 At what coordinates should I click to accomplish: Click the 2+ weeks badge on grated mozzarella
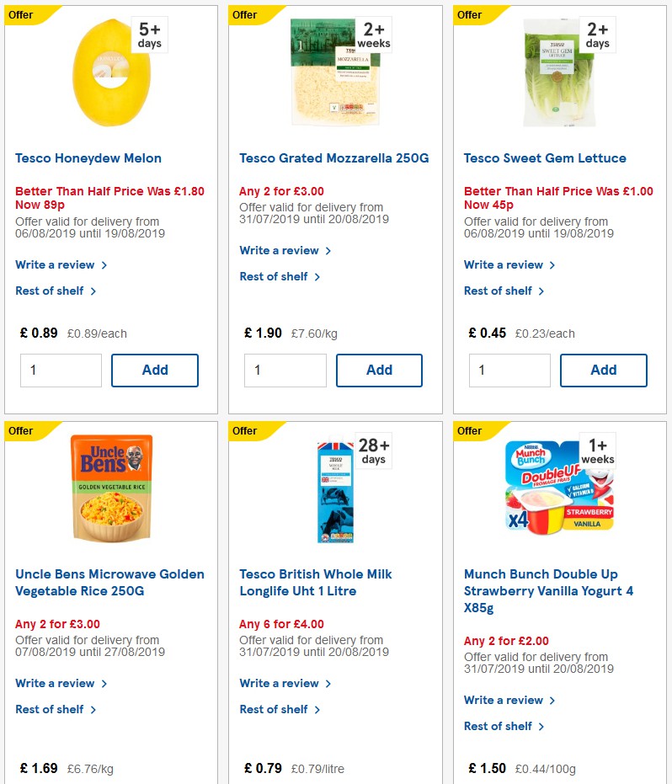click(373, 35)
